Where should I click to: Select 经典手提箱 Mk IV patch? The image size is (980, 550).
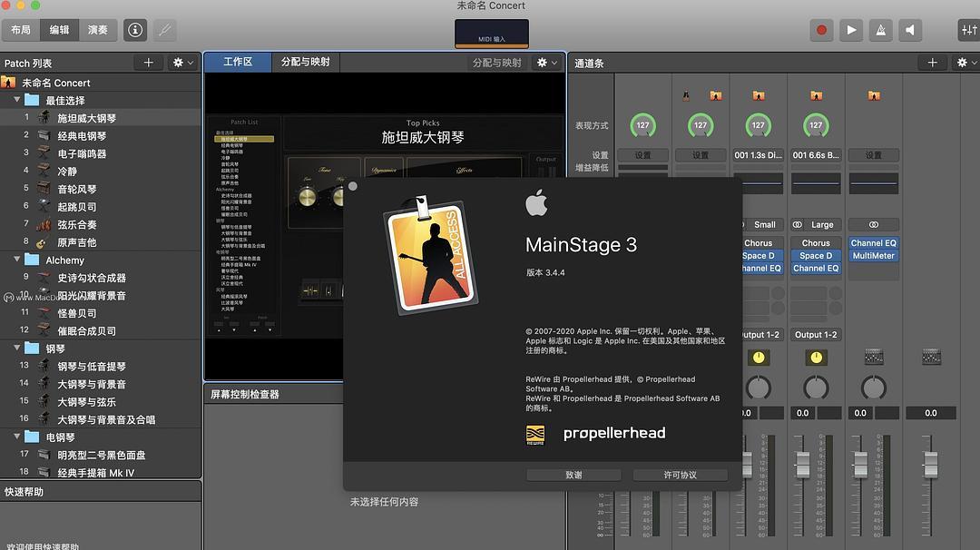pyautogui.click(x=101, y=473)
